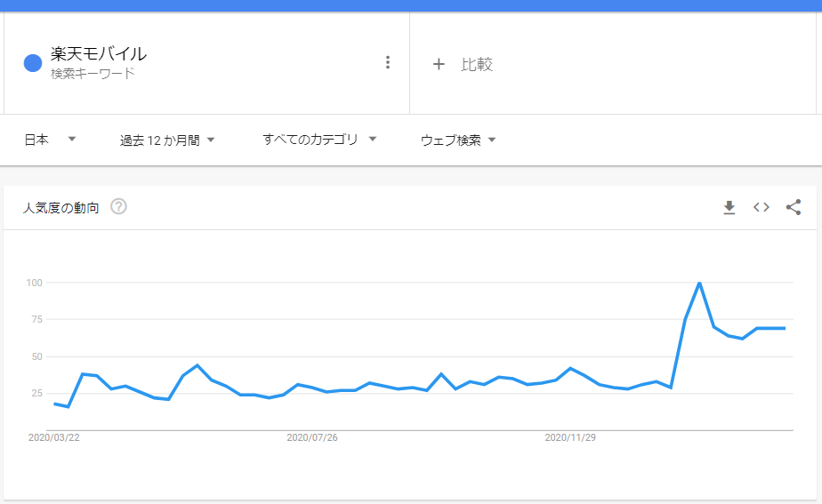Expand the 日本 region dropdown

pyautogui.click(x=50, y=140)
